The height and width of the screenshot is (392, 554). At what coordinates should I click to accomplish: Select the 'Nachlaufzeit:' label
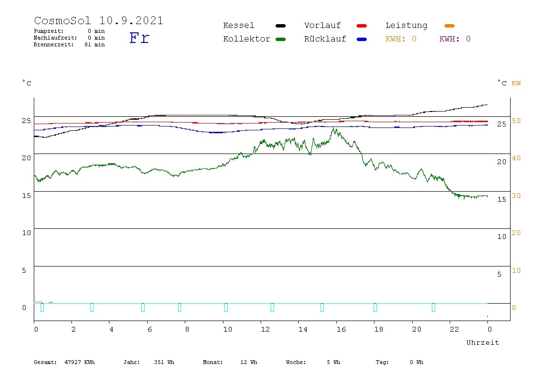[x=55, y=38]
